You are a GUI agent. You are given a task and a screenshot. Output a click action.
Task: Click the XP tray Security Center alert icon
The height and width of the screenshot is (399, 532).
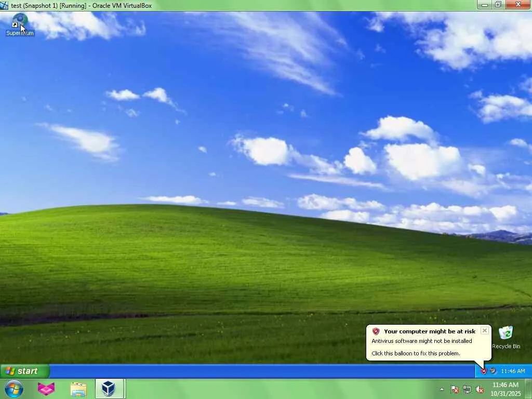point(484,371)
